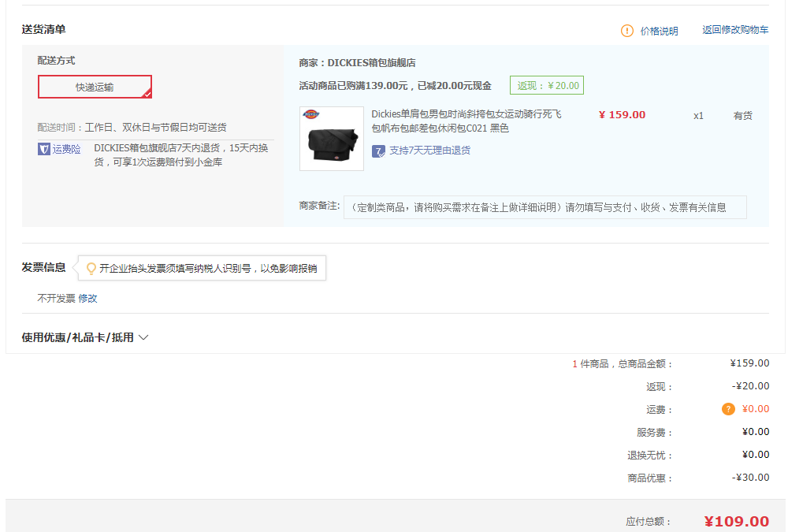Click the 运费险 shield icon
788x532 pixels.
pyautogui.click(x=43, y=149)
